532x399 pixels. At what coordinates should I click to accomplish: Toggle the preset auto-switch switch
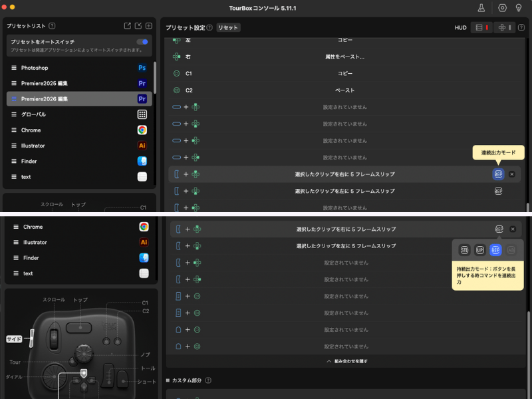click(x=142, y=42)
